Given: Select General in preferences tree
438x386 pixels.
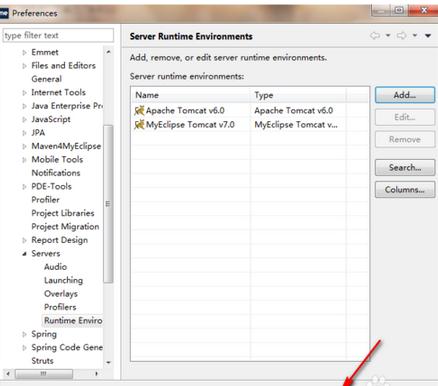Looking at the screenshot, I should 46,79.
